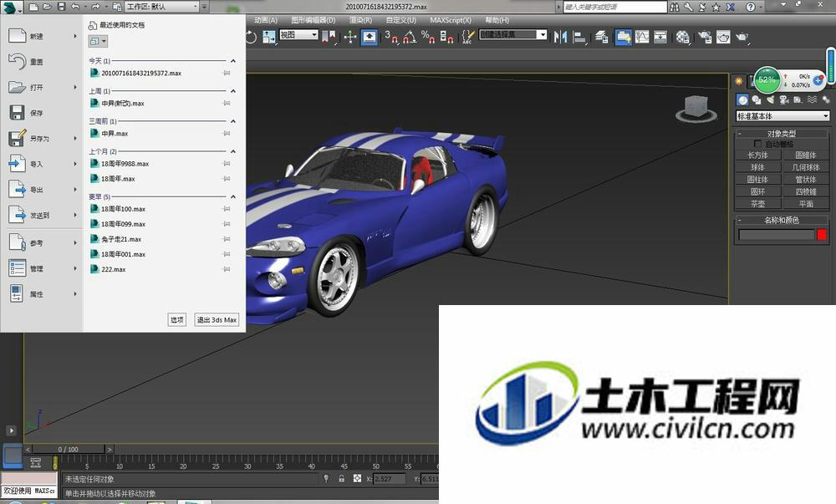Select the Lights category icon in the Create panel

(770, 99)
